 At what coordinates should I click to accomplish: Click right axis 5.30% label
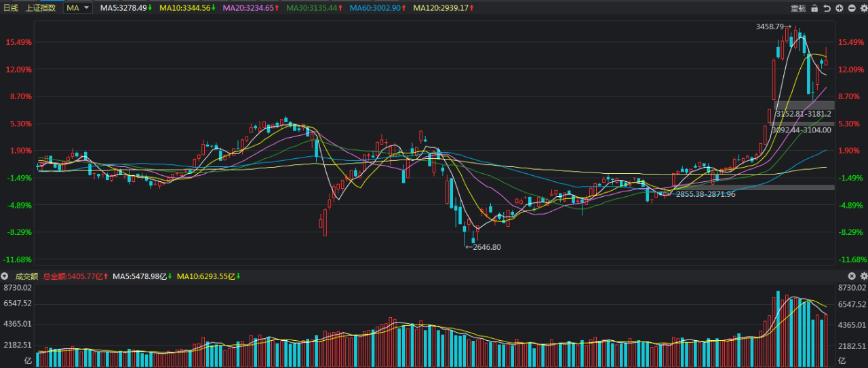849,124
